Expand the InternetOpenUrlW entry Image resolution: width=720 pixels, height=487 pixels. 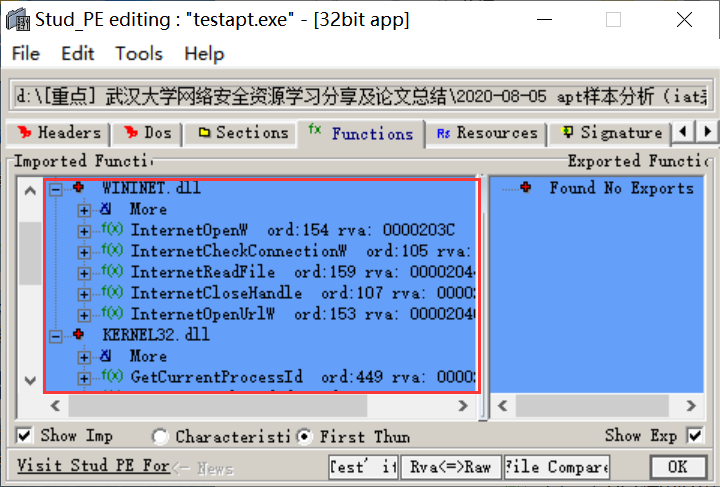(84, 315)
